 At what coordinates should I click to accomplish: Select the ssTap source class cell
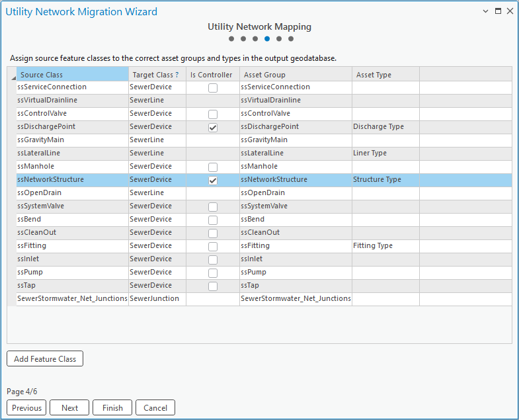(x=73, y=286)
